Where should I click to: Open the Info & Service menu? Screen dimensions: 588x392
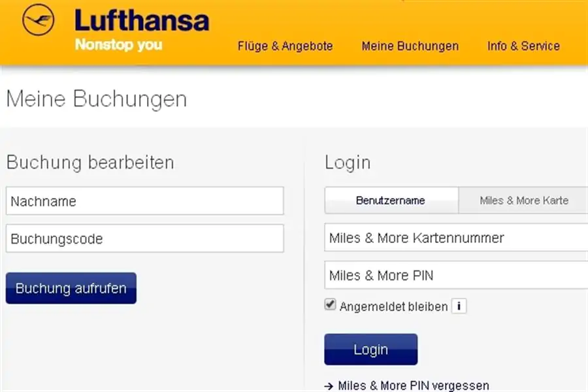[523, 46]
